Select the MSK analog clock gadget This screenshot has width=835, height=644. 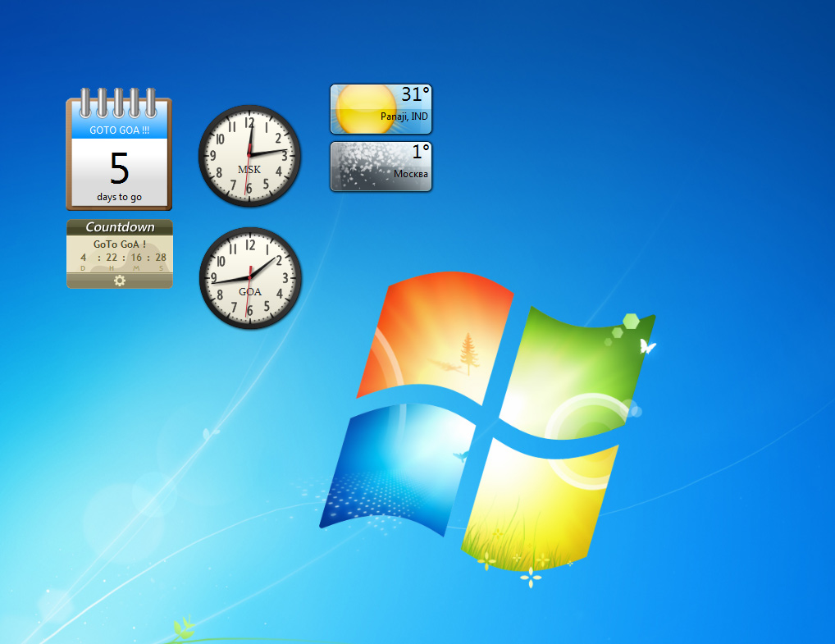pyautogui.click(x=250, y=155)
